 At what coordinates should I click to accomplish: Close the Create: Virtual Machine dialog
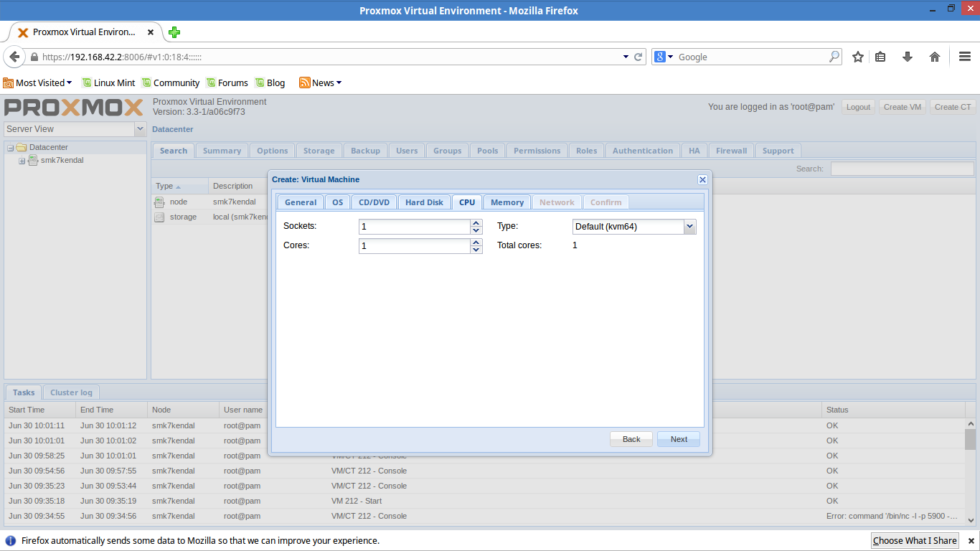[x=702, y=179]
